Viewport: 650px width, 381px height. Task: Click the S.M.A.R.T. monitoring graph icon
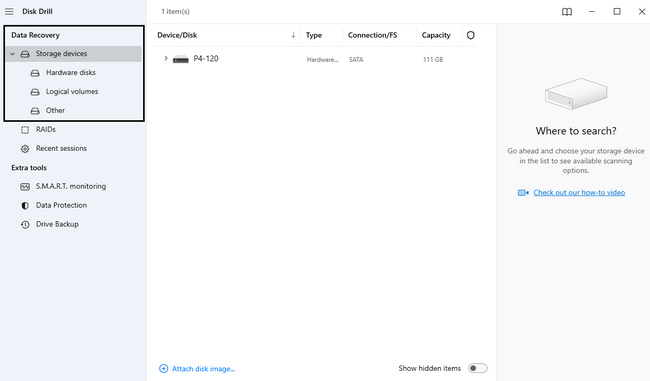tap(25, 187)
